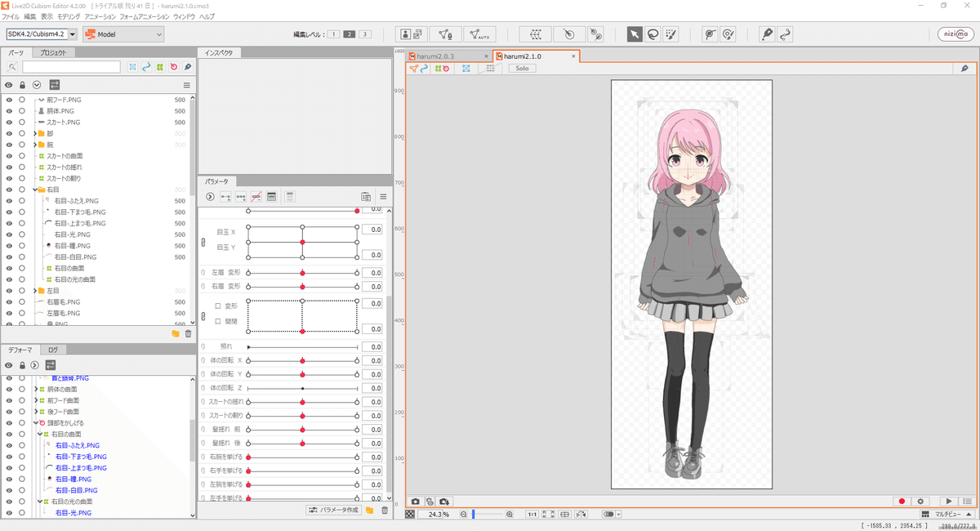Toggle the Solo button
The width and height of the screenshot is (980, 531).
pos(522,69)
